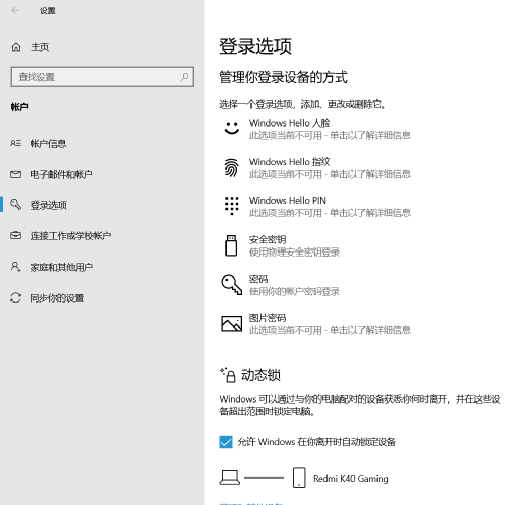Screen dimensions: 522x505
Task: Uncheck 允许 Windows 在你离开时自动锁定设备
Action: pyautogui.click(x=226, y=442)
